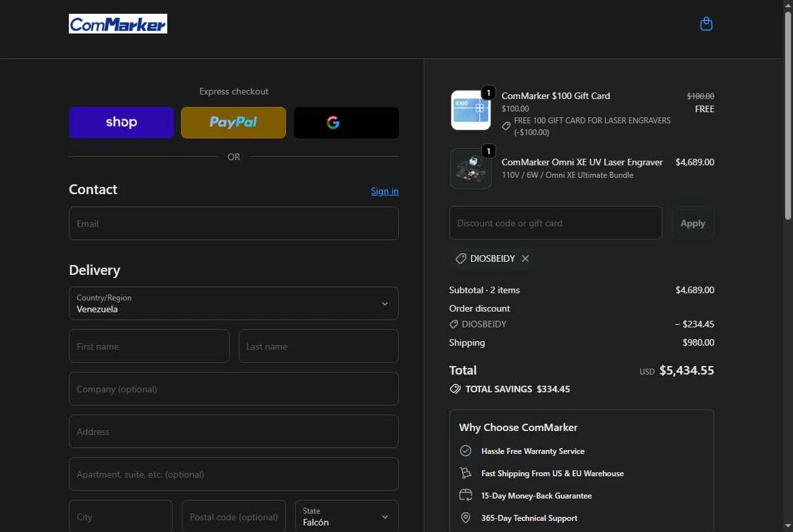Click the total amount $5,434.55
Screen dimensions: 793x532
click(687, 371)
